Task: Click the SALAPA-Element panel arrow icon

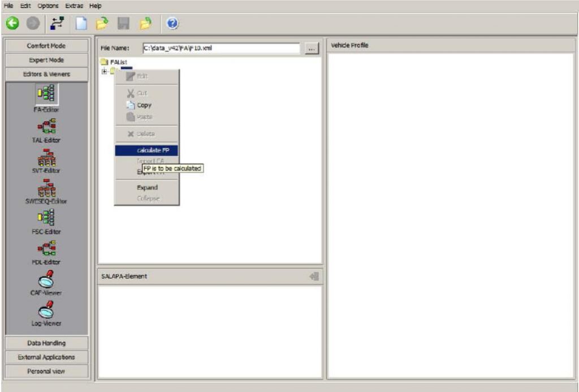Action: (314, 276)
